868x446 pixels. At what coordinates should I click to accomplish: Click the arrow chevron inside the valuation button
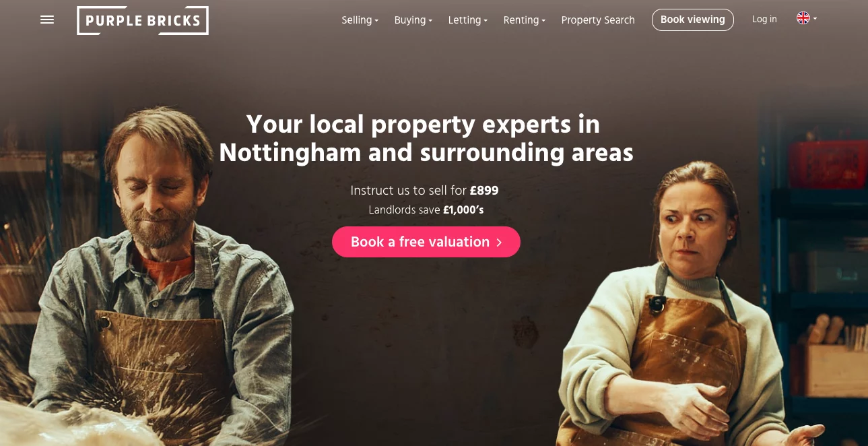tap(499, 243)
